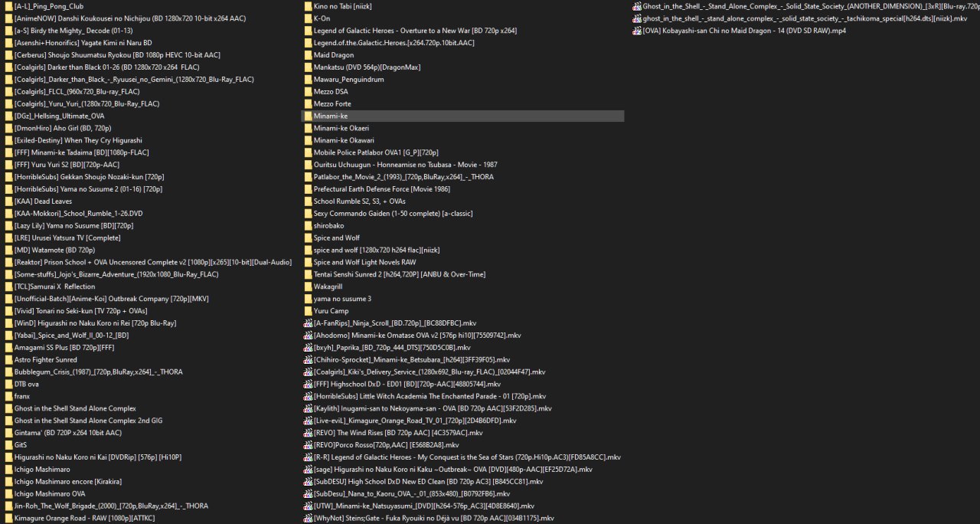The image size is (980, 524).
Task: Click folder icon next to Ichigo Mashimaro OVA
Action: [8, 493]
